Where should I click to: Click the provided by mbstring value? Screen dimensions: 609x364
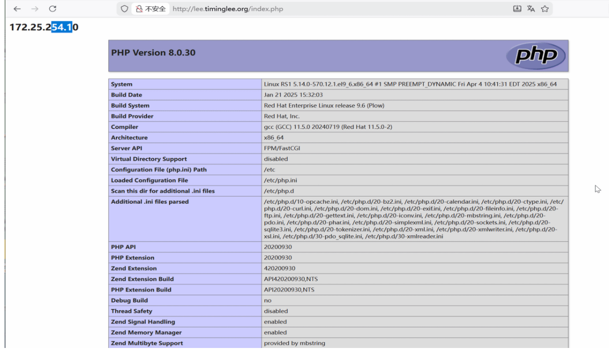coord(295,343)
